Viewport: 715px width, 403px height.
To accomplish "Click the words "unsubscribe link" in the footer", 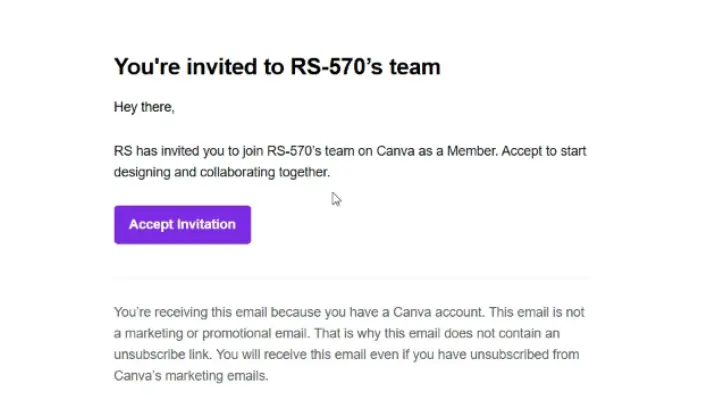I will (x=161, y=355).
